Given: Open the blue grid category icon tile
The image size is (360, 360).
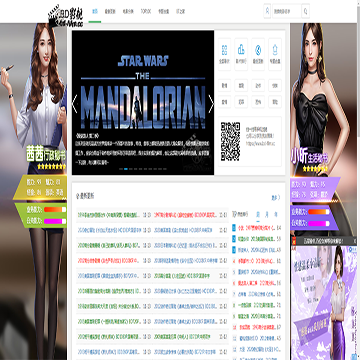Looking at the screenshot, I should coord(224,54).
